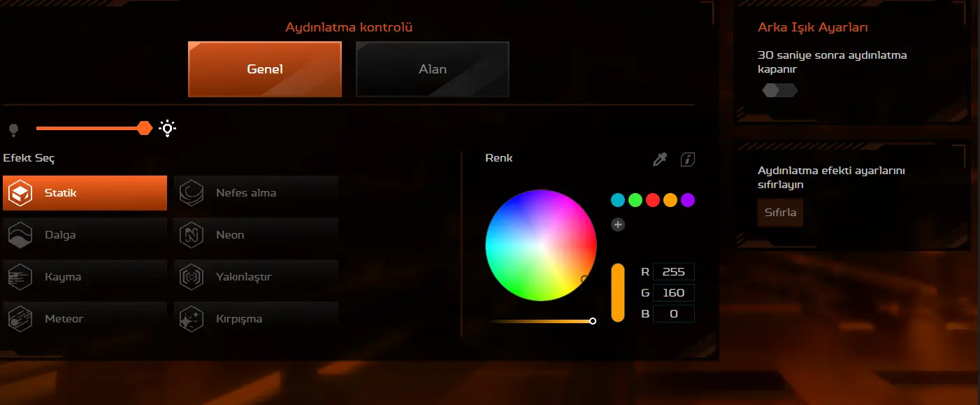This screenshot has height=405, width=980.
Task: Click the B value field
Action: (674, 314)
